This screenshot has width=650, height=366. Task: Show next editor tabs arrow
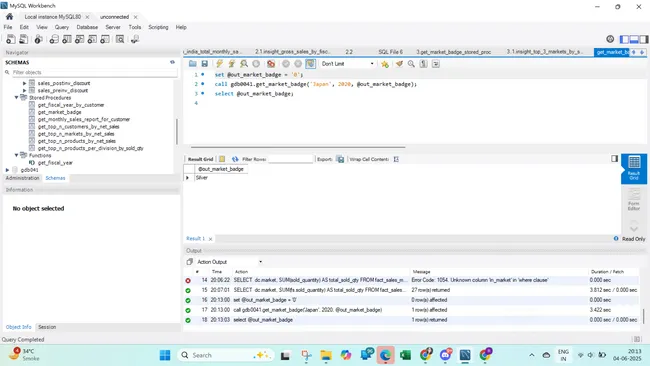[x=642, y=52]
